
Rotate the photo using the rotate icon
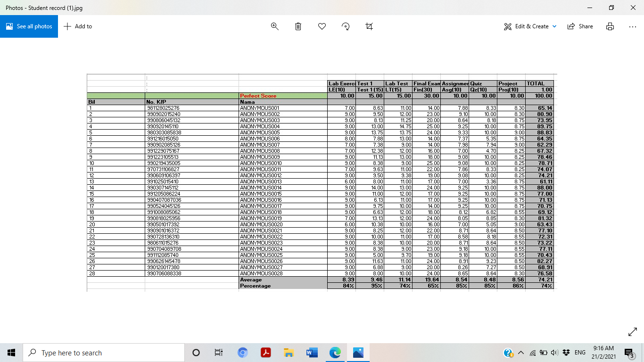tap(346, 26)
